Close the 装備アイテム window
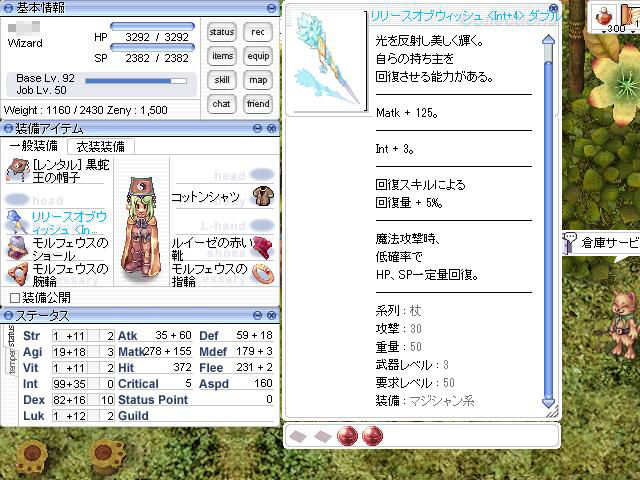 271,129
